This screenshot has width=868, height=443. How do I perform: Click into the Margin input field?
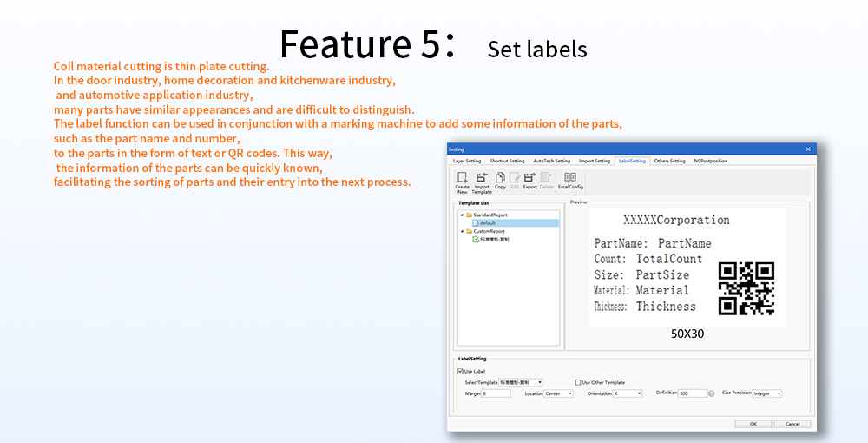(x=496, y=393)
